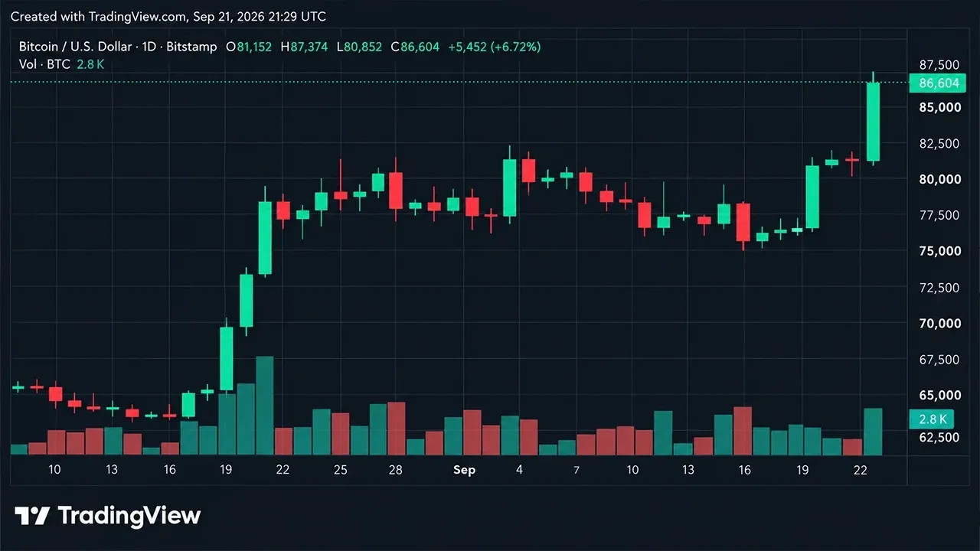
Task: Click the 25 date axis label
Action: coord(340,470)
